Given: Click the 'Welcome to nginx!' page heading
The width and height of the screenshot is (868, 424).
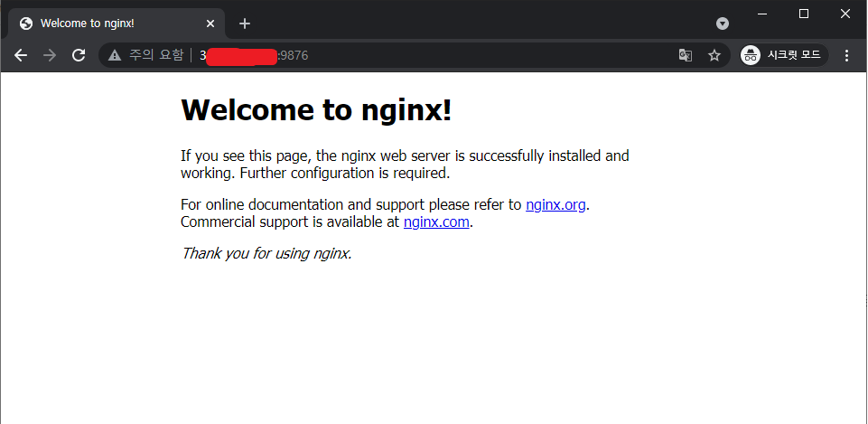Looking at the screenshot, I should (x=316, y=109).
